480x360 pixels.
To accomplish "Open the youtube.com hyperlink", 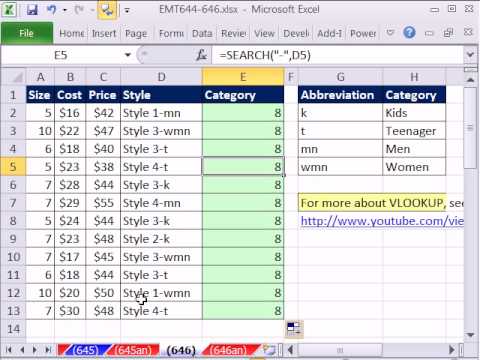I will tap(382, 221).
